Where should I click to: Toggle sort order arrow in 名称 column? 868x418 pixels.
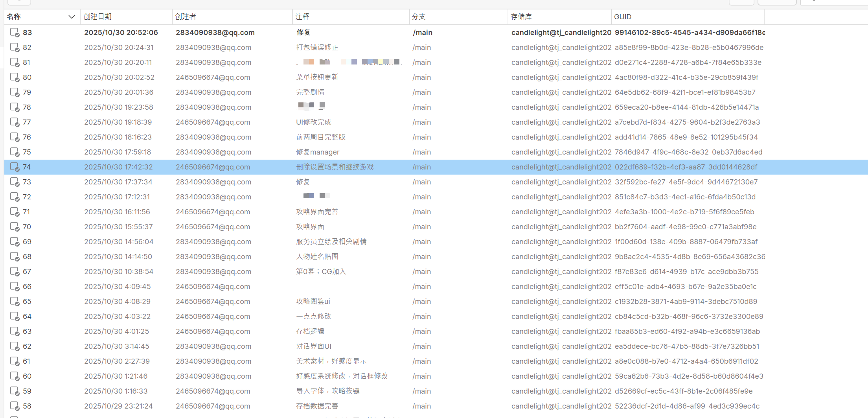tap(72, 17)
